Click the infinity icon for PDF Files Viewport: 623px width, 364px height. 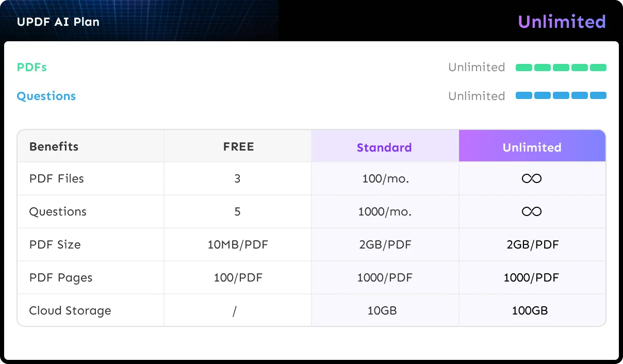coord(532,179)
